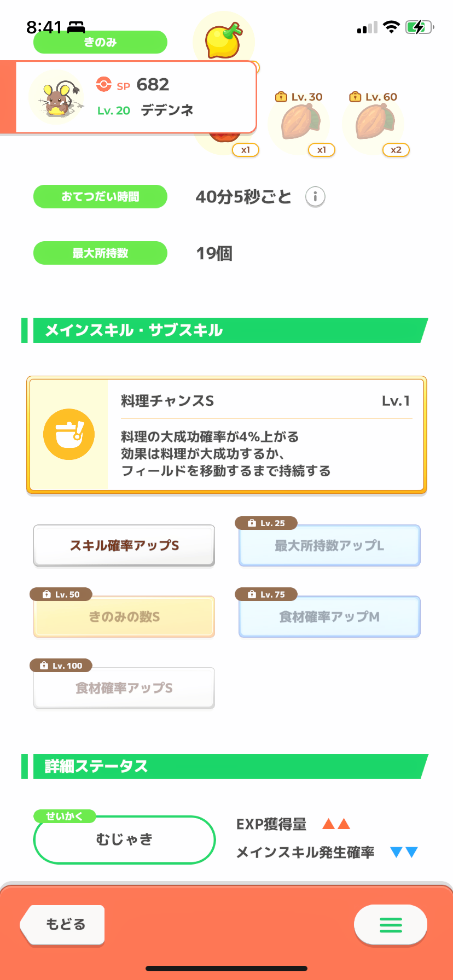
Task: Select locked Lv. 100 食材確率アップS skill
Action: point(124,687)
